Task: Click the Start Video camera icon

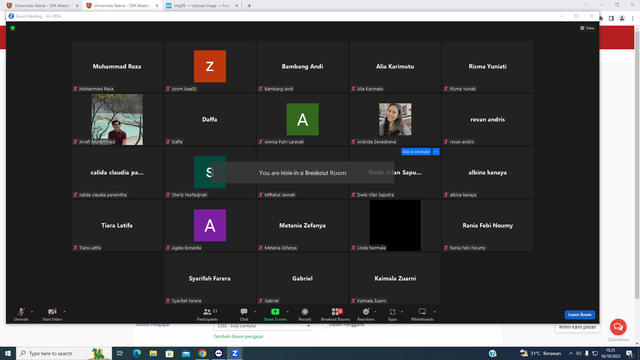Action: click(52, 312)
